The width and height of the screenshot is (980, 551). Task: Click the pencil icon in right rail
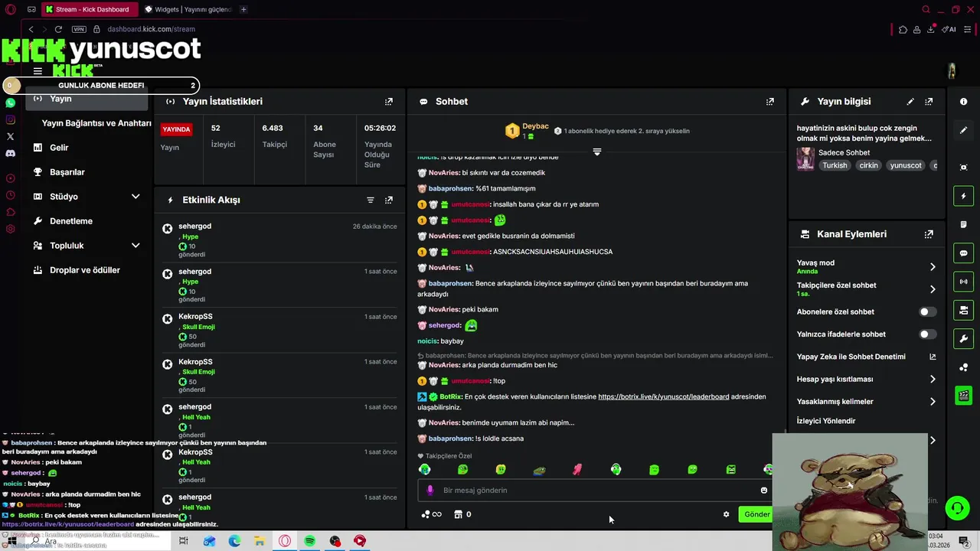[964, 130]
